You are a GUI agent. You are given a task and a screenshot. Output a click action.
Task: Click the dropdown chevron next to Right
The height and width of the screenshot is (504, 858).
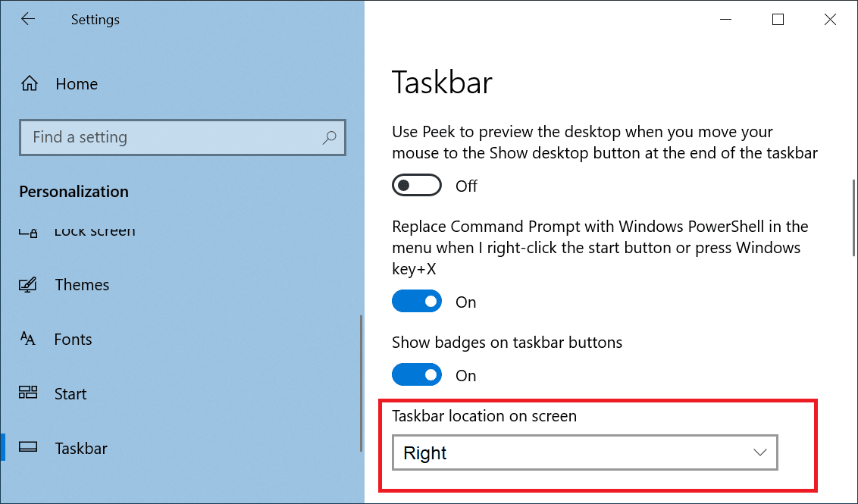pyautogui.click(x=759, y=452)
